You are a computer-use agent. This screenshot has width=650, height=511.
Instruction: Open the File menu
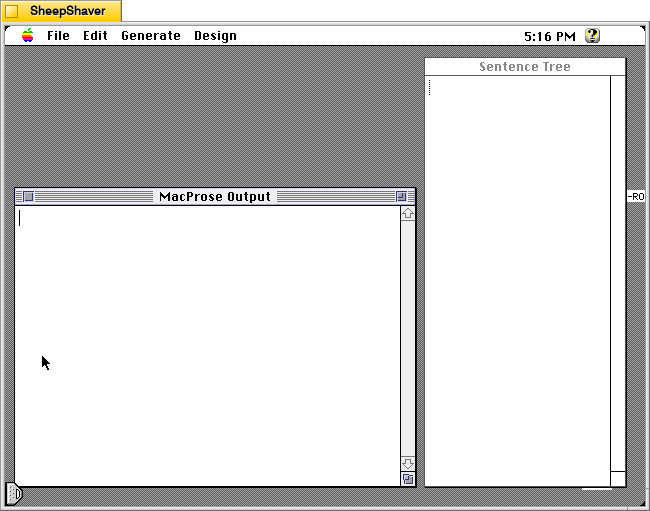(x=58, y=36)
